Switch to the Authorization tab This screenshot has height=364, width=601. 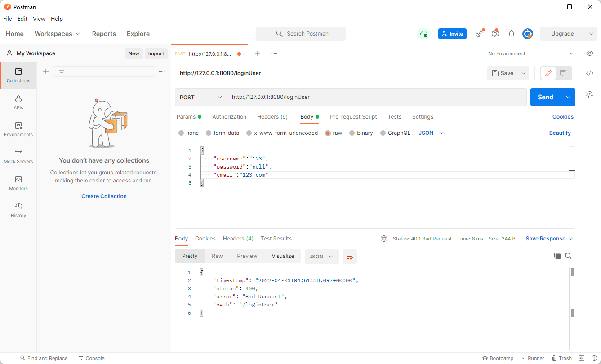coord(229,117)
